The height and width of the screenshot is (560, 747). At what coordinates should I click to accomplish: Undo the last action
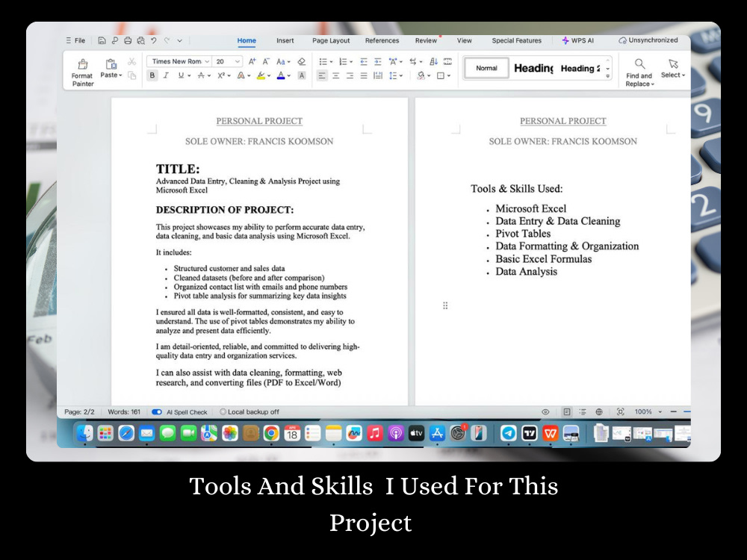[x=153, y=40]
